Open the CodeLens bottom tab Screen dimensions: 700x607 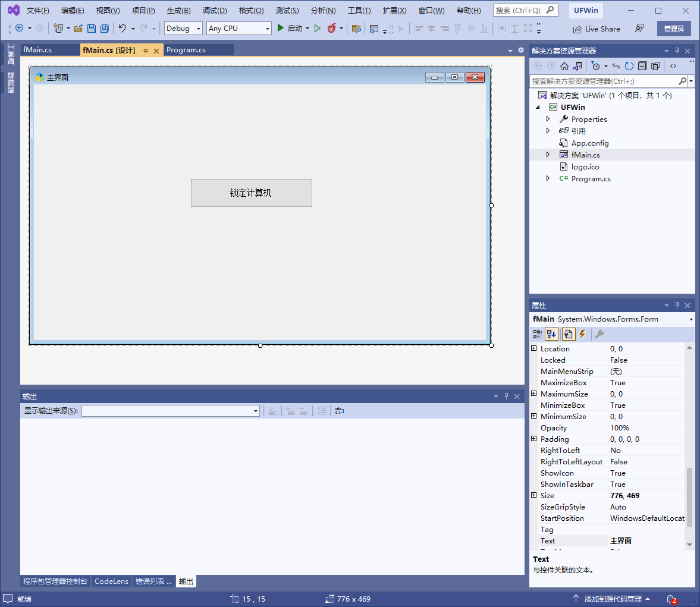[x=111, y=581]
